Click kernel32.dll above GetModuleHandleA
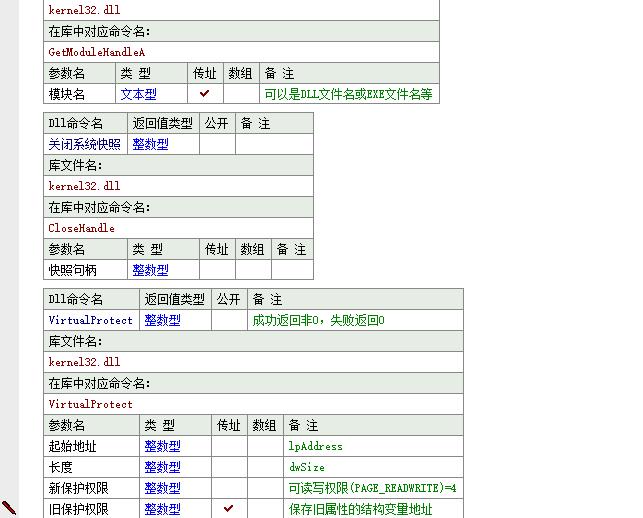Screen dimensions: 643x518 point(84,10)
